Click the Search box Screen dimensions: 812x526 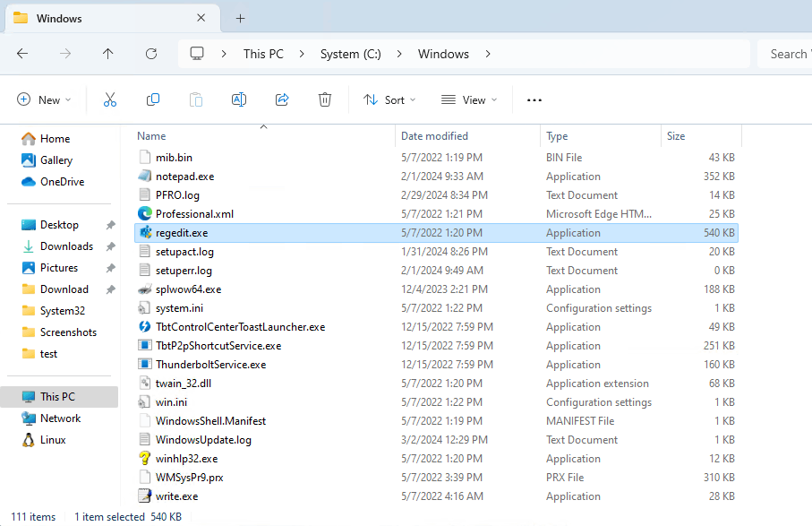pos(784,54)
